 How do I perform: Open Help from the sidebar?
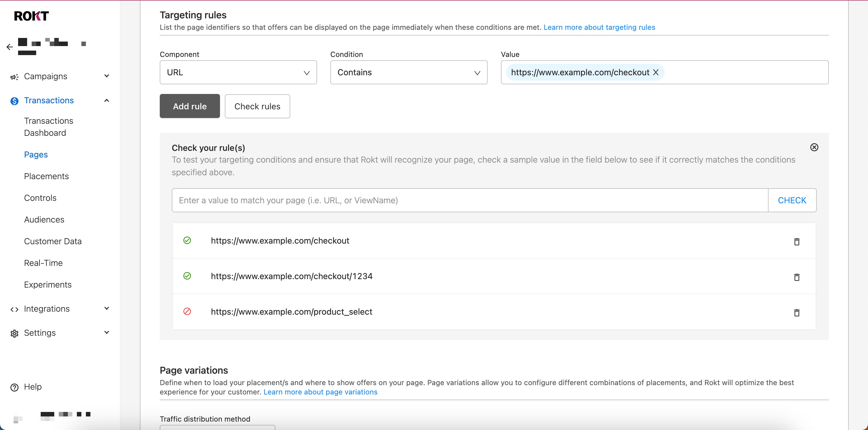pos(33,387)
